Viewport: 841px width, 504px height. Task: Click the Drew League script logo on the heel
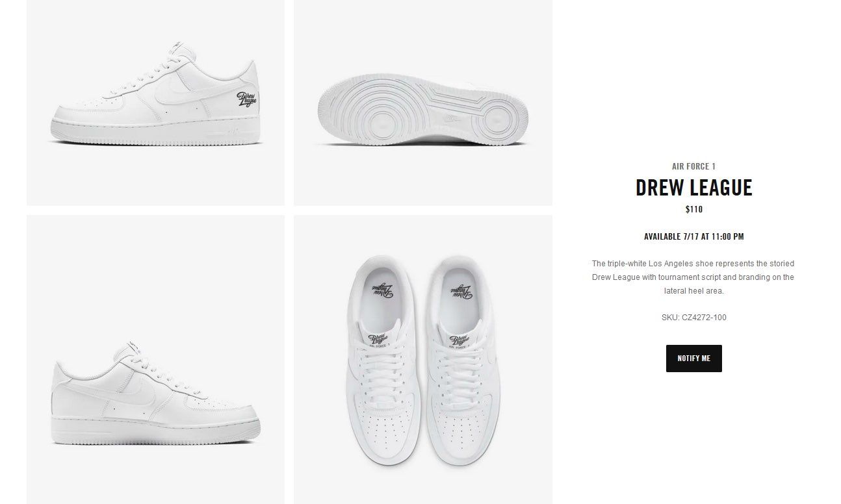click(x=247, y=99)
